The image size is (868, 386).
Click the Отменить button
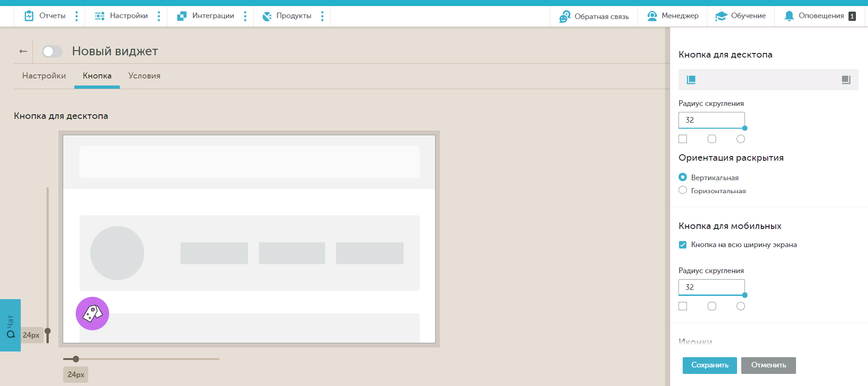point(768,365)
